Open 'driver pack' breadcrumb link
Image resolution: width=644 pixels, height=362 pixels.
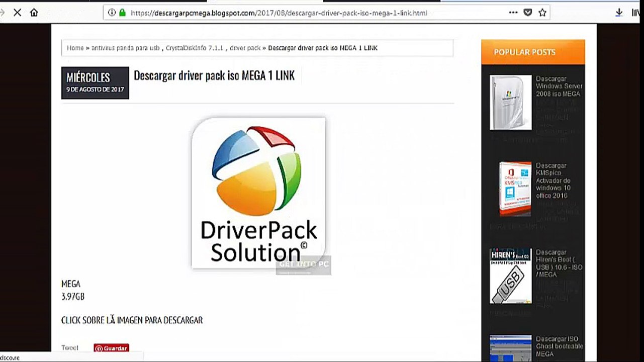coord(245,48)
